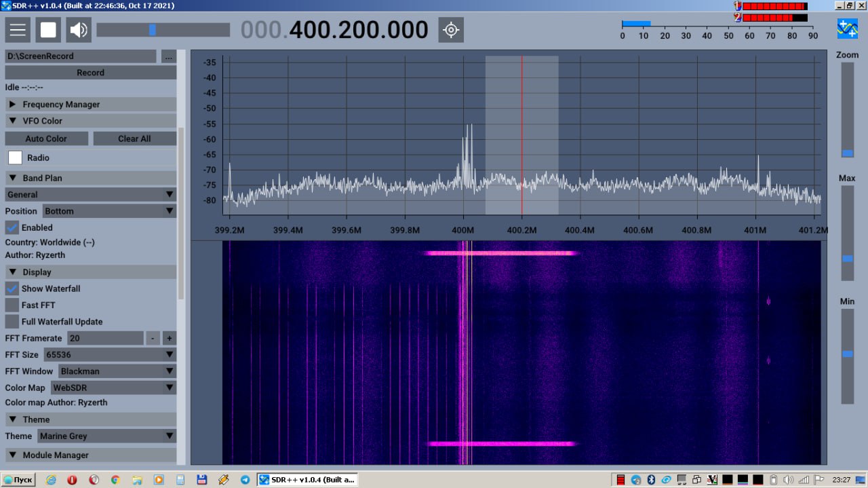Click the Record button
Viewport: 868px width, 488px height.
pyautogui.click(x=90, y=73)
